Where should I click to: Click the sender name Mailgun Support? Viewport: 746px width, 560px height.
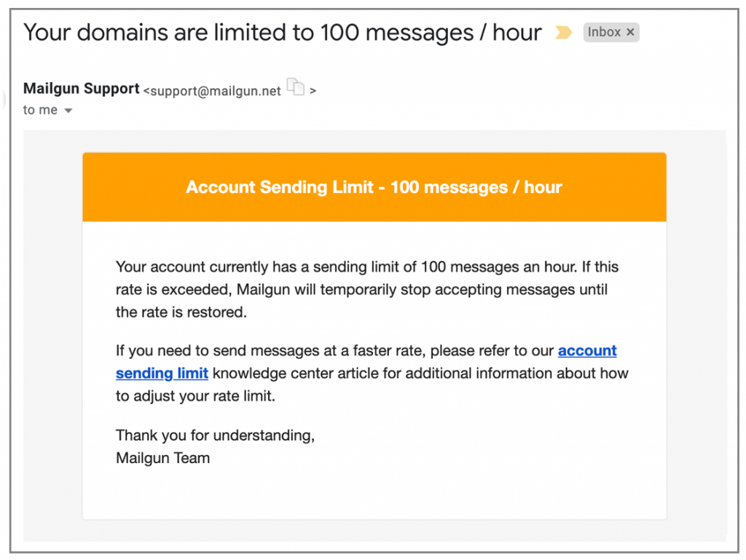[x=81, y=88]
